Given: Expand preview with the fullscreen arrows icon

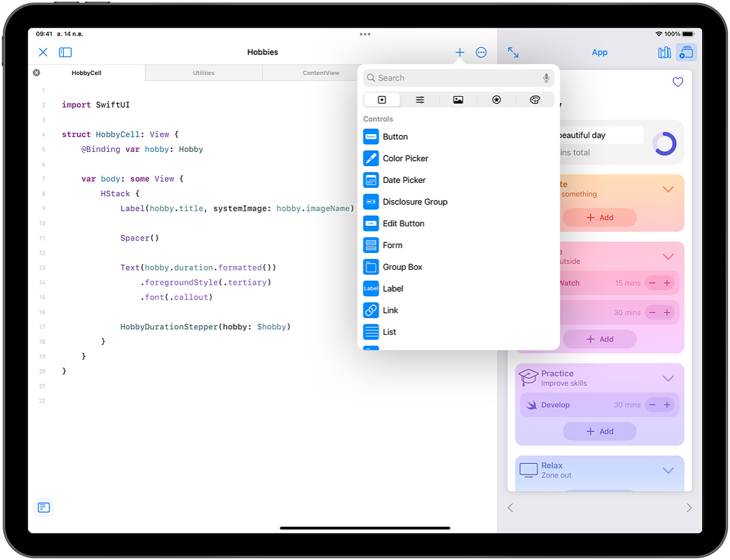Looking at the screenshot, I should point(513,53).
